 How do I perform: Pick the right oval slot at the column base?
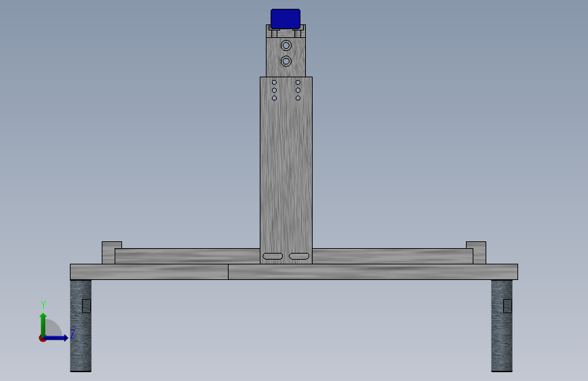click(x=299, y=256)
